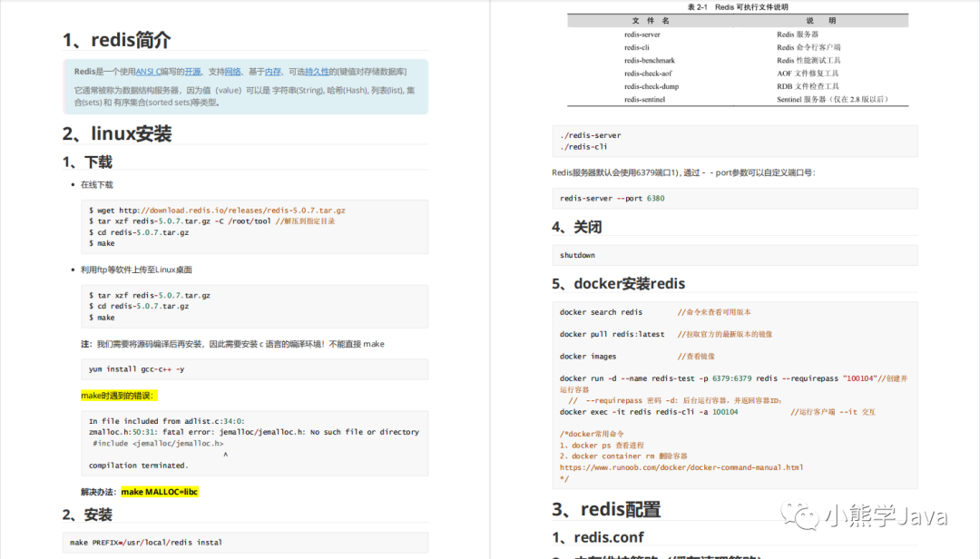Follow the 开源 link in intro
Screen dimensions: 980x559
coord(193,72)
